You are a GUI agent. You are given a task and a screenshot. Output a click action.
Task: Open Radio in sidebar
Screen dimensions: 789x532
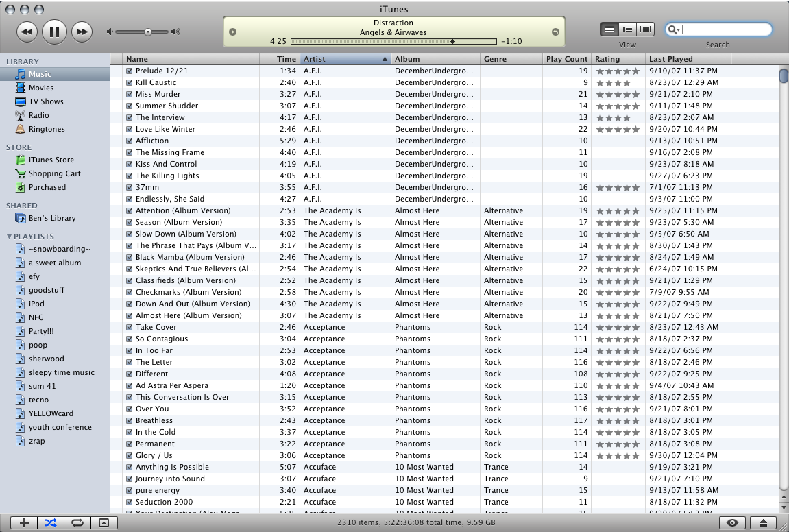(x=55, y=115)
